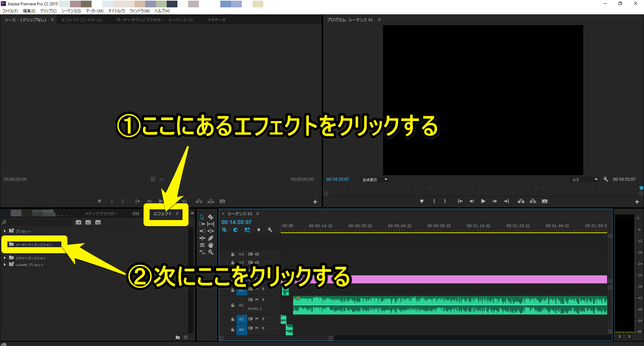Expand the ビデオトランジション folder
644x346 pixels.
[x=5, y=258]
